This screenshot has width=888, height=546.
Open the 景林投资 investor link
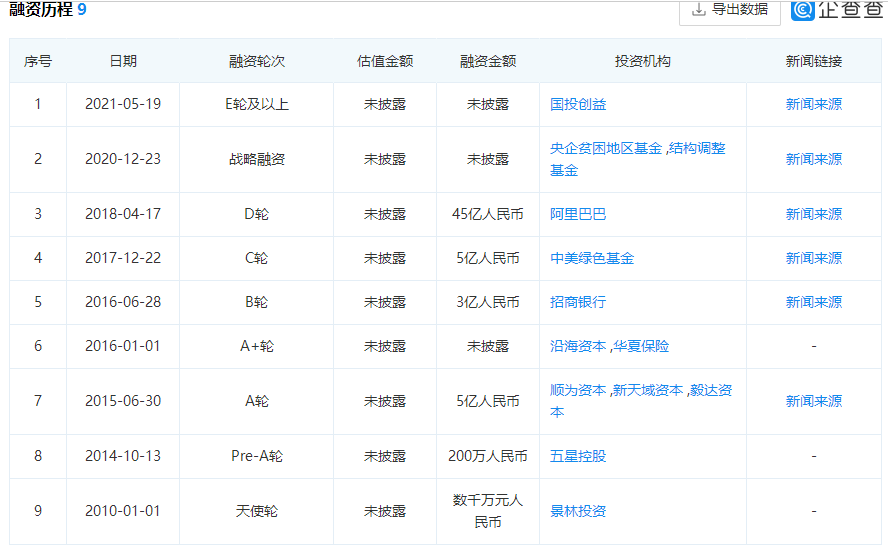click(578, 511)
